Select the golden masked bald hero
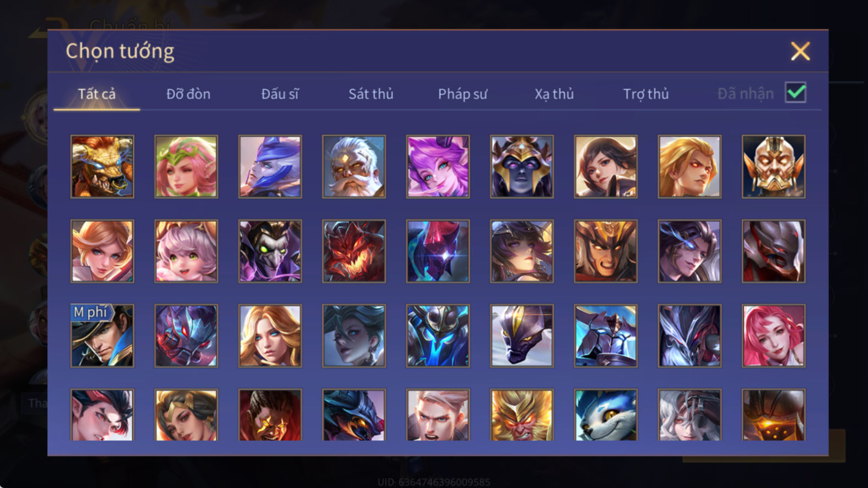868x488 pixels. tap(774, 167)
